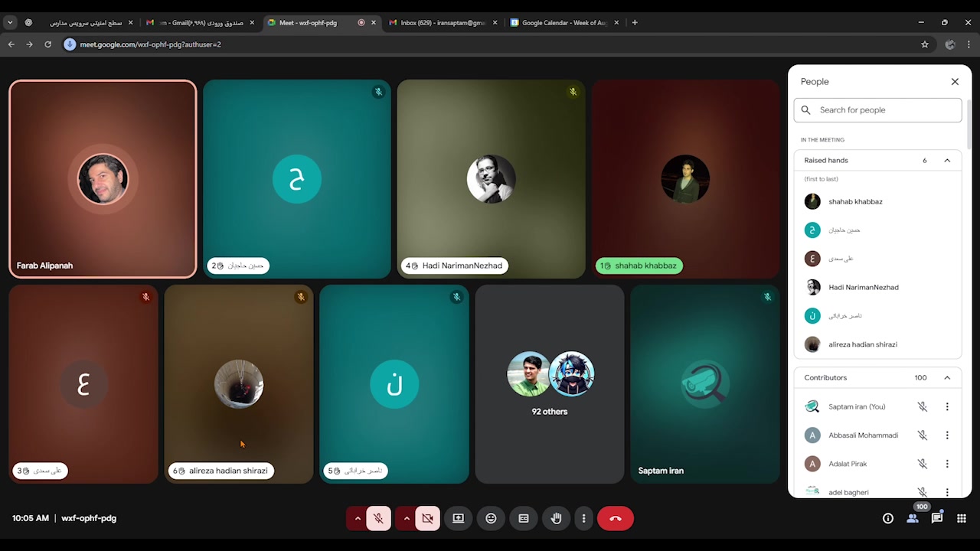The width and height of the screenshot is (980, 551).
Task: Select shahab khabbaz's video tile
Action: (x=685, y=179)
